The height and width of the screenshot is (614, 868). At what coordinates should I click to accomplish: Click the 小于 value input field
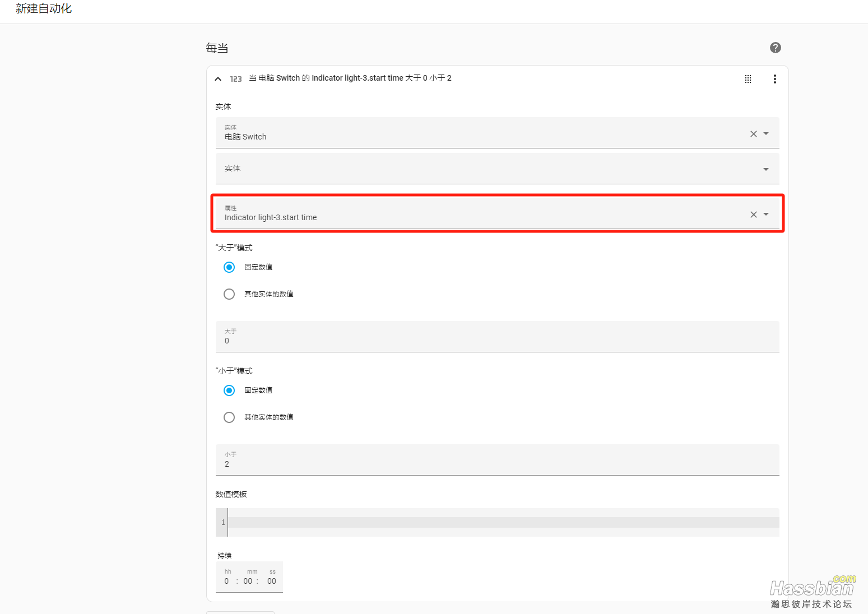point(497,460)
